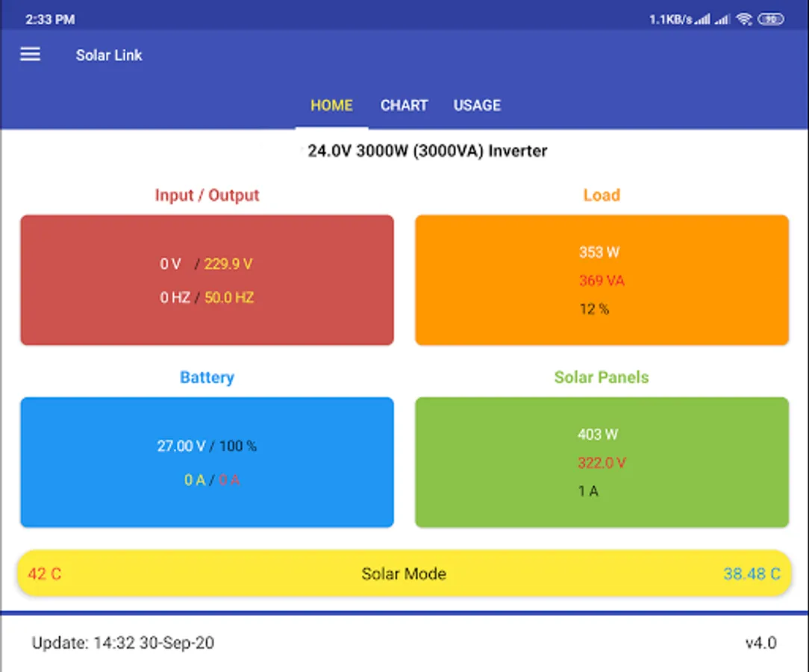Viewport: 809px width, 672px height.
Task: Tap the Wi-Fi status icon
Action: tap(744, 19)
